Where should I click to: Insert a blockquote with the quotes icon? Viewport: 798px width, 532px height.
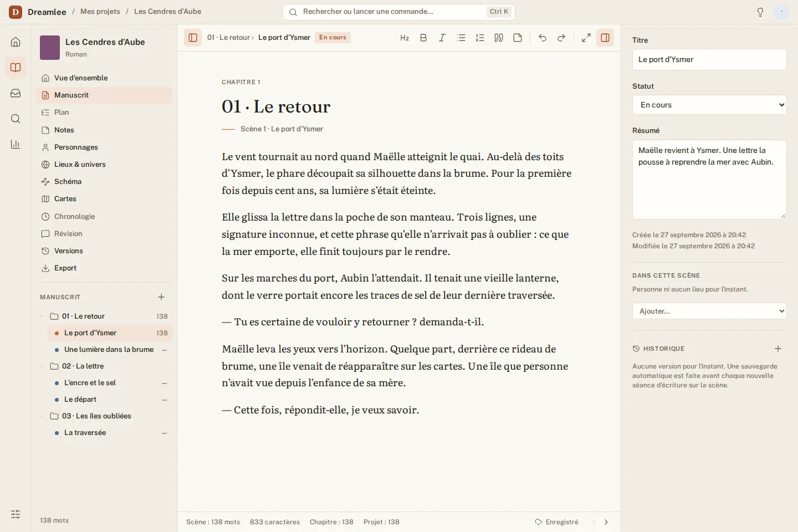pyautogui.click(x=499, y=38)
